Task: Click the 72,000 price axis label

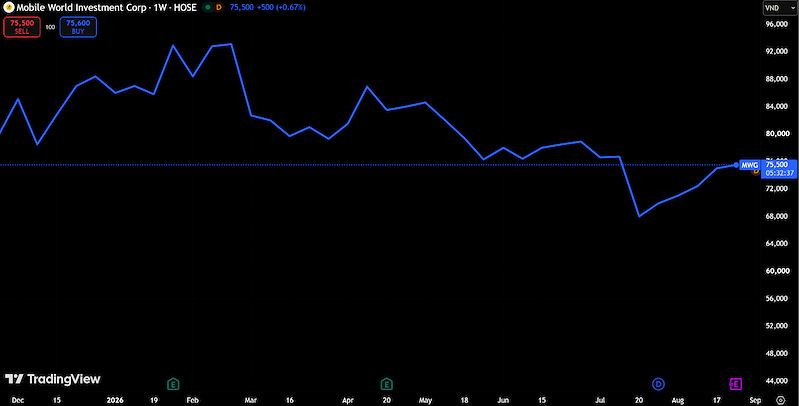Action: pyautogui.click(x=776, y=189)
